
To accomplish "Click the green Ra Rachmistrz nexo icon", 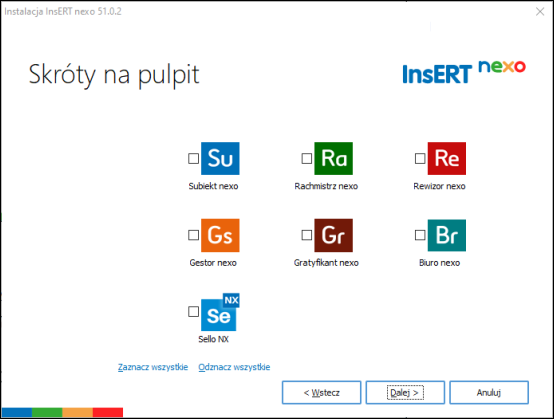I will [x=334, y=158].
